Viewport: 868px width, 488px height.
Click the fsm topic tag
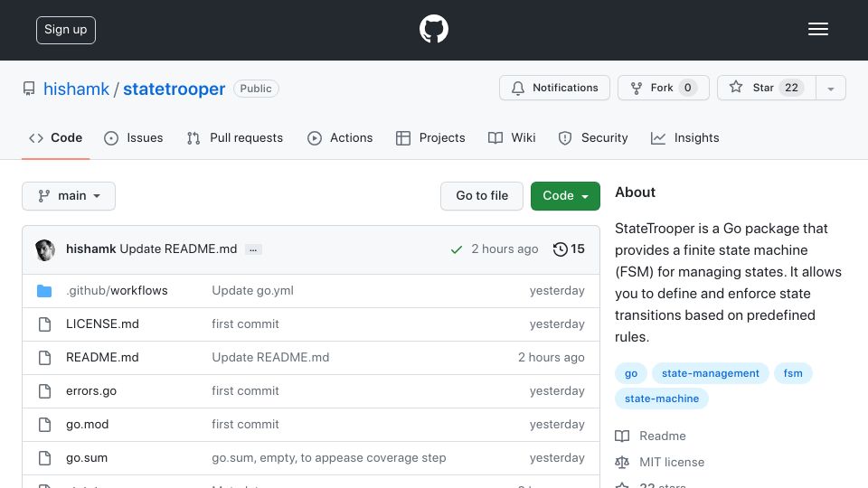point(793,373)
